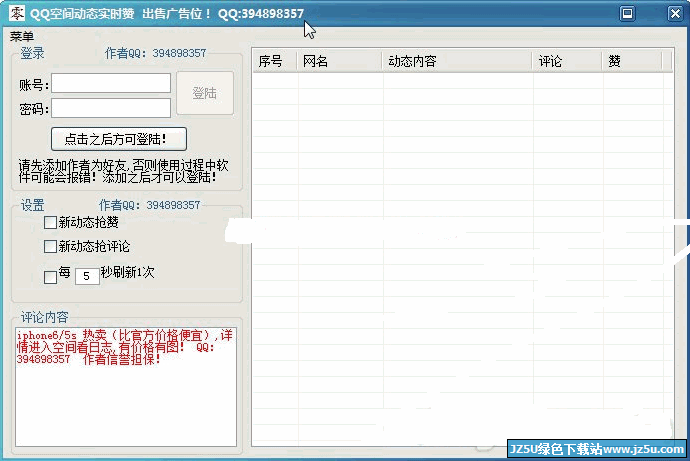Click the 赞 column header
The height and width of the screenshot is (461, 690).
632,61
